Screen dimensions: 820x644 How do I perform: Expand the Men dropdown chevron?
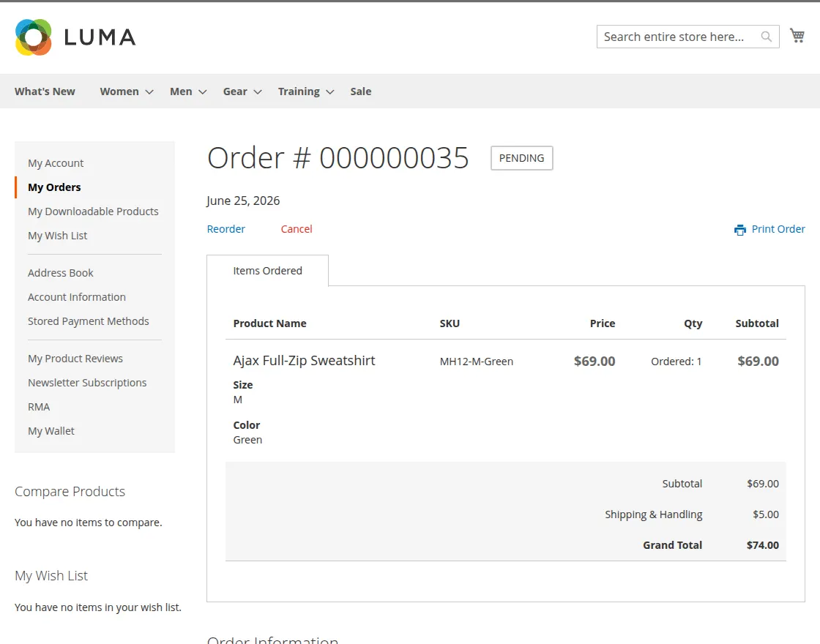[x=202, y=92]
